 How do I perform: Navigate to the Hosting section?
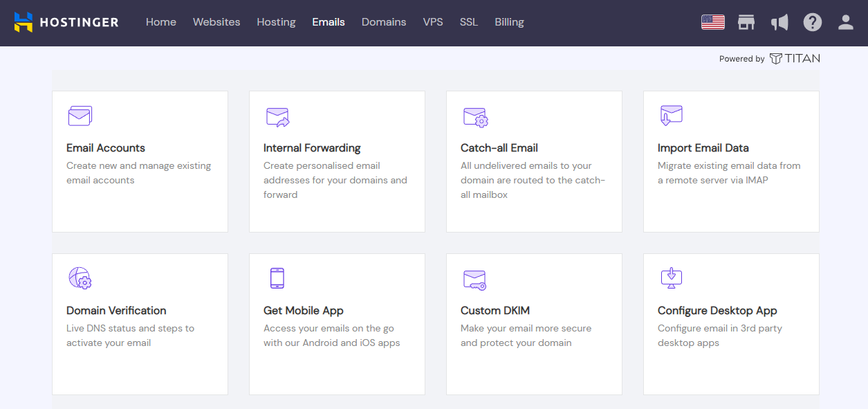[276, 22]
